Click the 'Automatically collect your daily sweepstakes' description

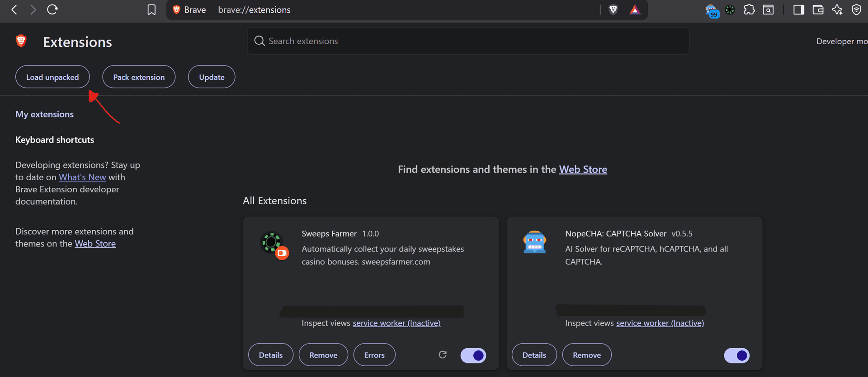point(383,255)
